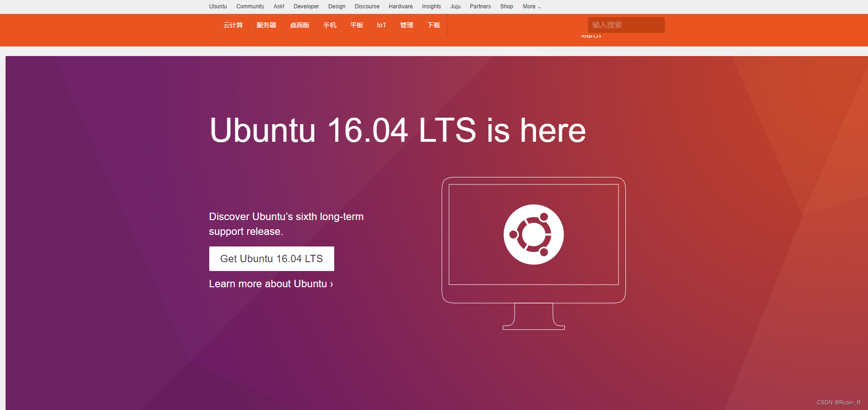The height and width of the screenshot is (410, 868).
Task: Open the Discourse link
Action: tap(367, 6)
